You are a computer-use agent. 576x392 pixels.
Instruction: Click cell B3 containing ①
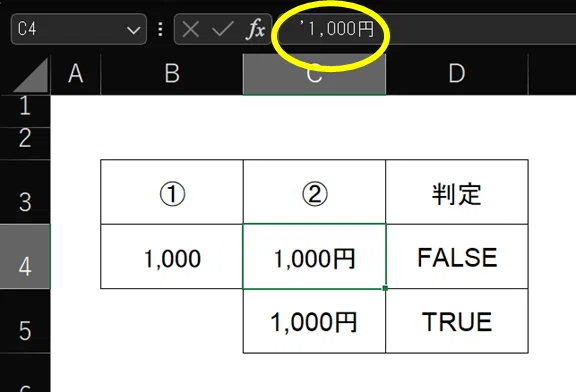pos(172,192)
